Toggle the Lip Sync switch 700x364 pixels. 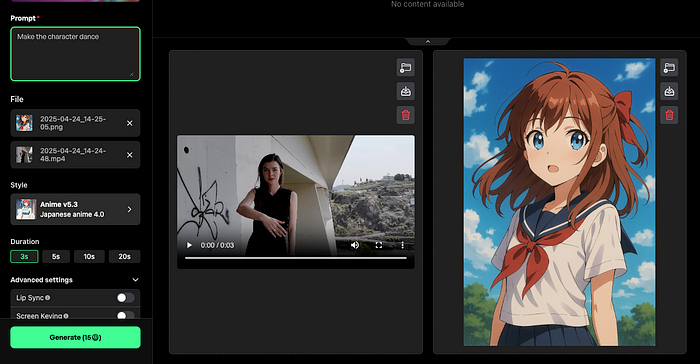125,298
